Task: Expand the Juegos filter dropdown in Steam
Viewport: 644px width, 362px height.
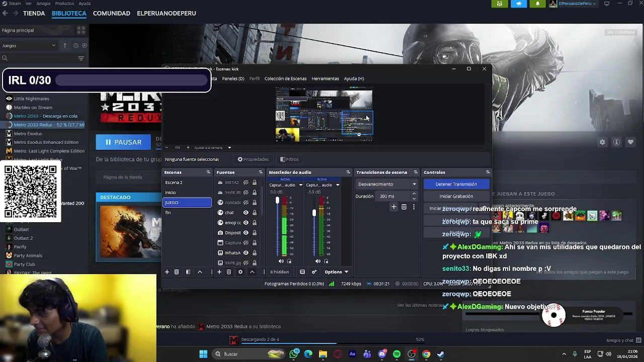Action: coord(29,46)
